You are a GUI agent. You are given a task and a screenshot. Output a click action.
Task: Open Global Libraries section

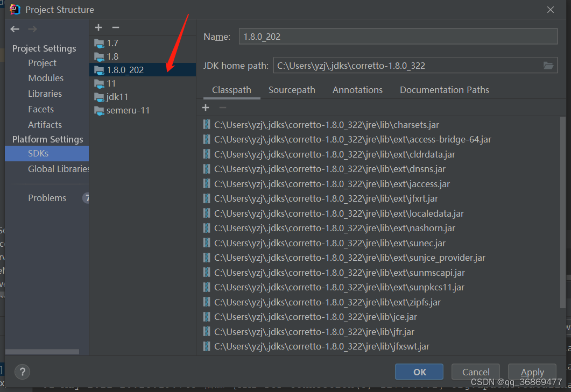(x=58, y=169)
